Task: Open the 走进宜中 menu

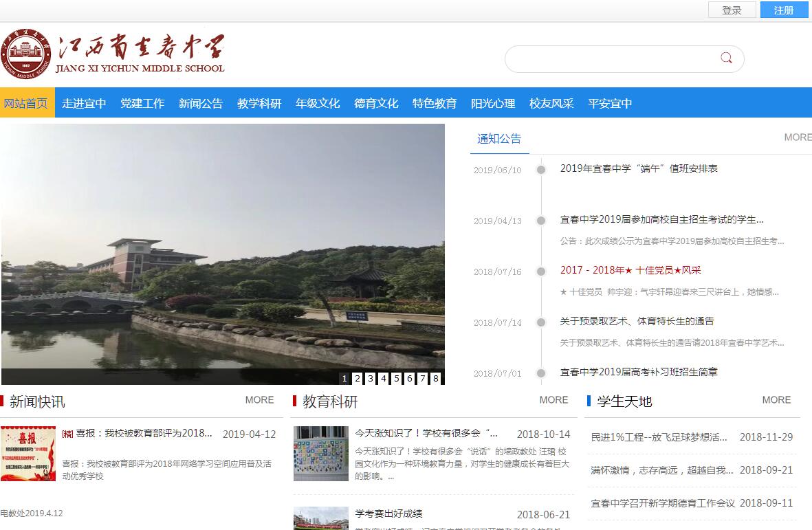Action: 84,103
